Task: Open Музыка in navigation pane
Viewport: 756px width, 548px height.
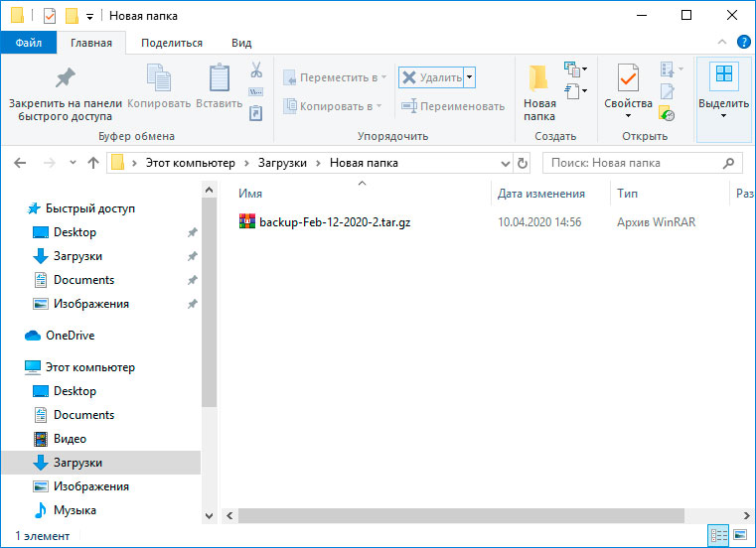Action: [75, 510]
